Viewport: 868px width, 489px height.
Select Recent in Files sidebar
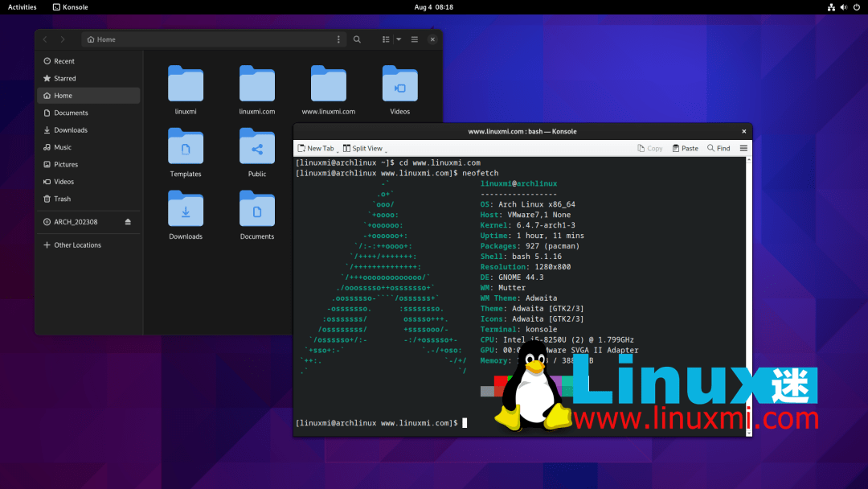tap(88, 61)
